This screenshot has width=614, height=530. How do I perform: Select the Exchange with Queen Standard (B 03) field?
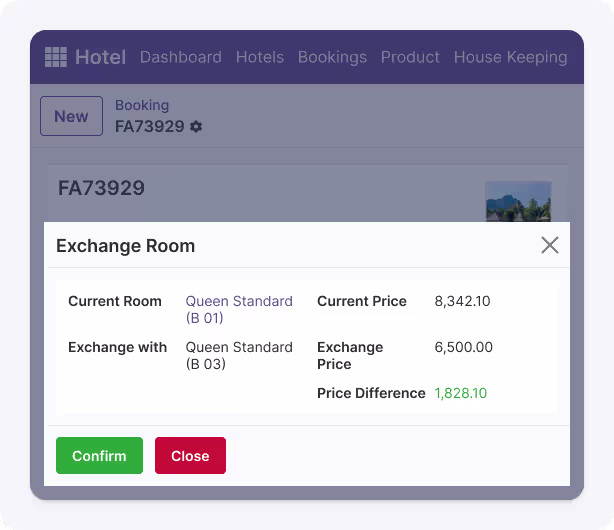239,356
